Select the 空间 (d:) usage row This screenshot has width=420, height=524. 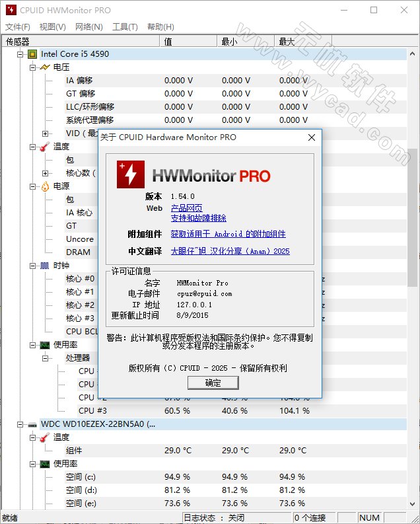[235, 490]
